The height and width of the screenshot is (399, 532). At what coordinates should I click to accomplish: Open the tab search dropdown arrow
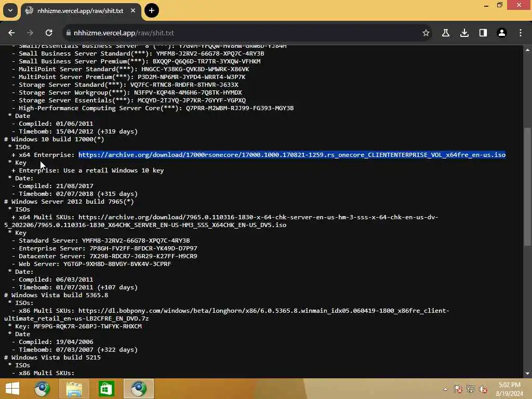point(10,10)
